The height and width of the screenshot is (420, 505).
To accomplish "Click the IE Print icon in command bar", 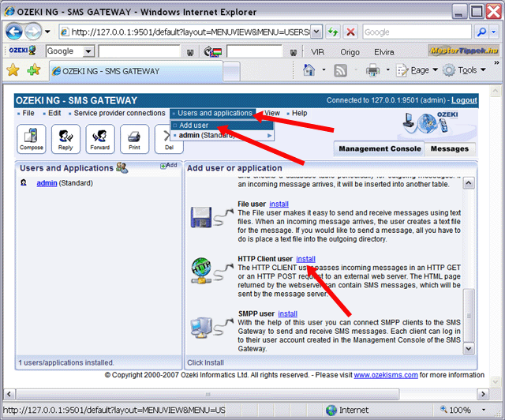I will (x=372, y=70).
